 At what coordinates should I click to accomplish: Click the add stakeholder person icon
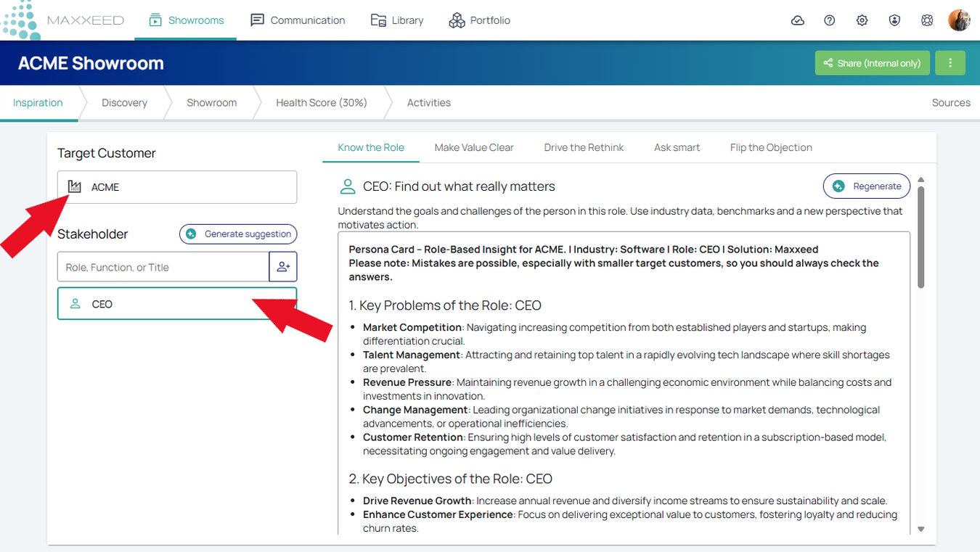(x=283, y=267)
